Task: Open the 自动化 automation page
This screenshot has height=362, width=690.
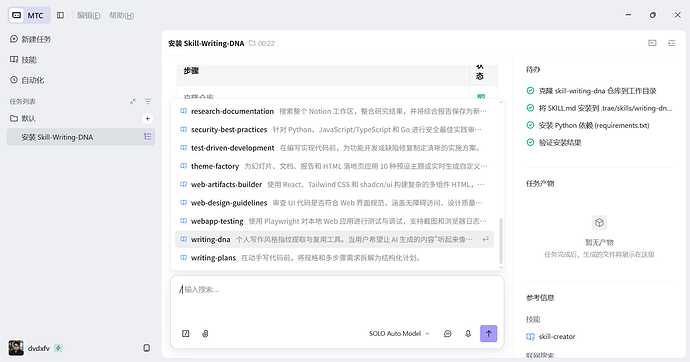Action: point(27,80)
